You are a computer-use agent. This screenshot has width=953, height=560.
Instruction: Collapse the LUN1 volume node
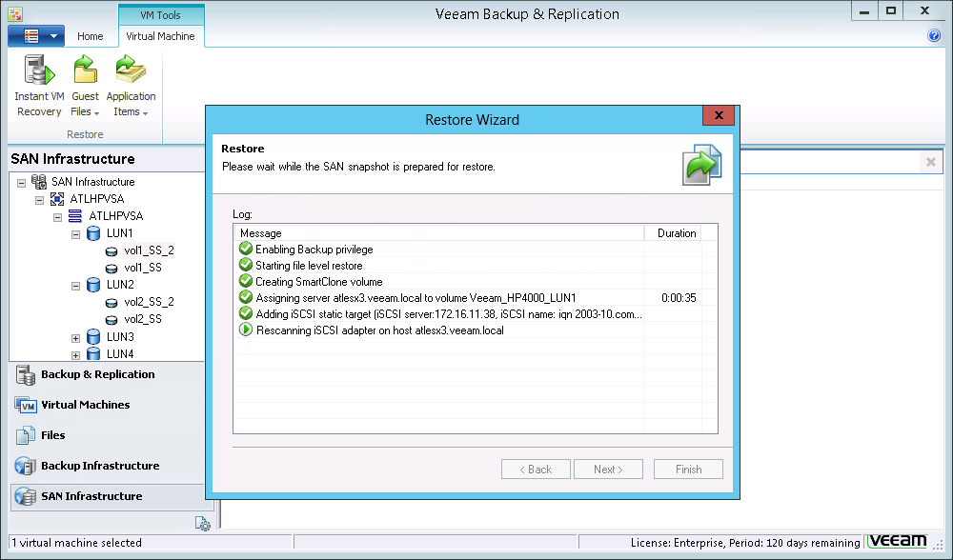tap(76, 234)
